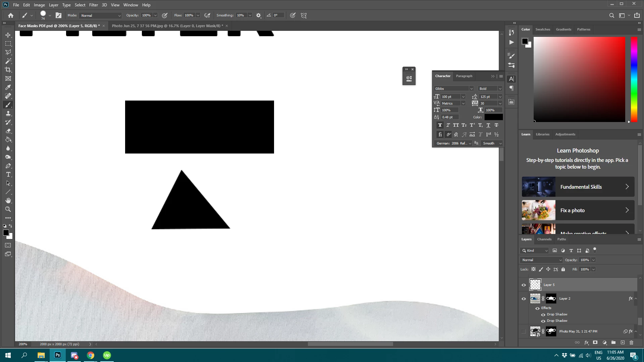Toggle Layer 2 visibility eye
The width and height of the screenshot is (644, 362).
point(524,299)
